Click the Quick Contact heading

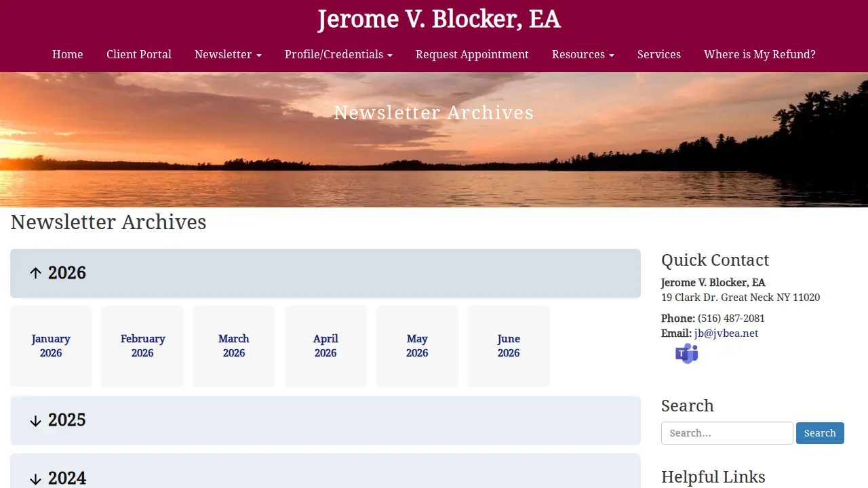[x=715, y=260]
